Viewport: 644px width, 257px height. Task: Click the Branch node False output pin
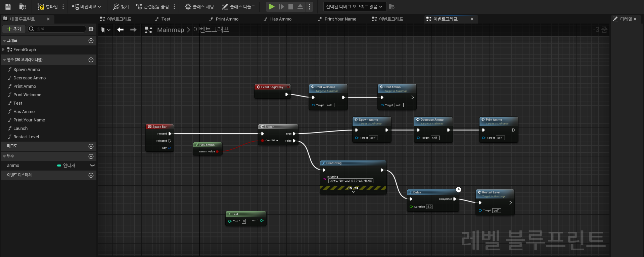pyautogui.click(x=294, y=141)
